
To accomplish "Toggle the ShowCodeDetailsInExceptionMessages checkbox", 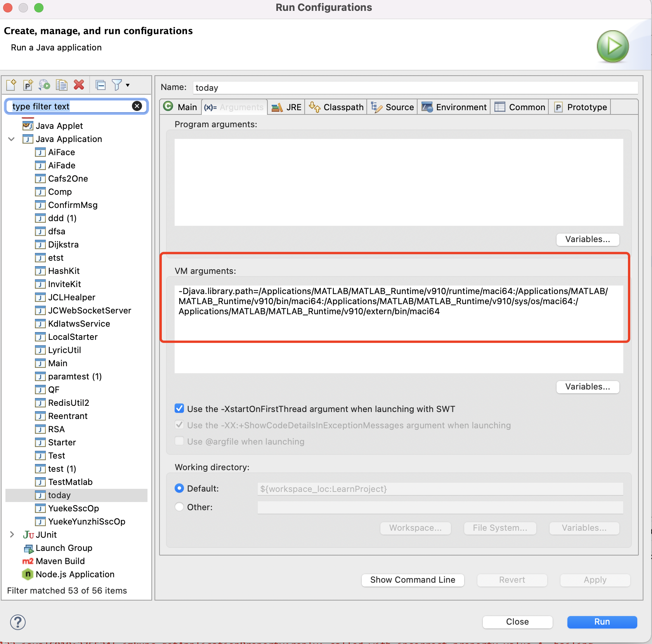I will (x=179, y=425).
